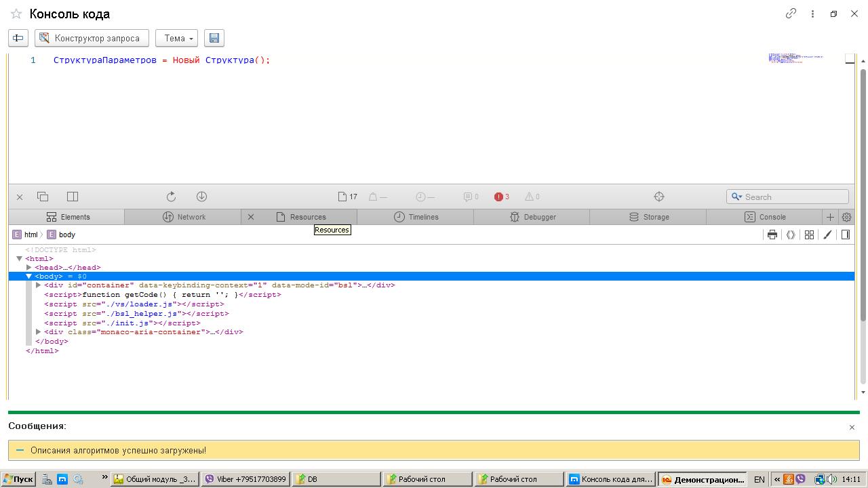Close the web inspector panel with the X
Viewport: 868px width, 488px height.
20,197
